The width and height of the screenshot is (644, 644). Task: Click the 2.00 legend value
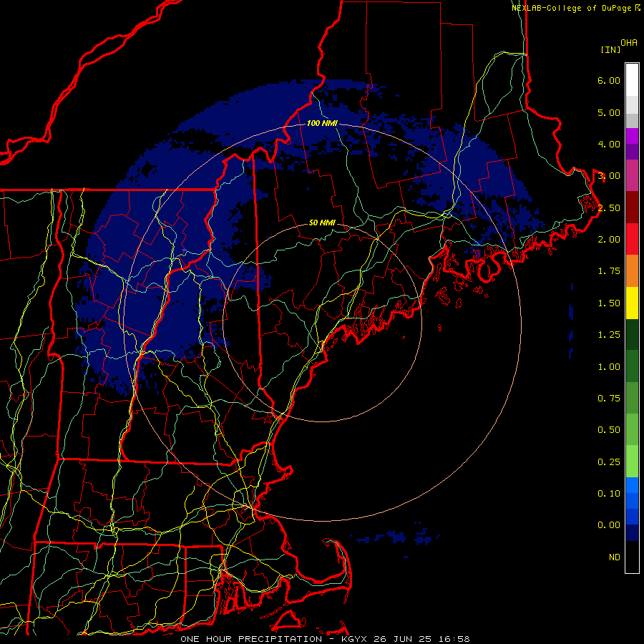click(609, 240)
